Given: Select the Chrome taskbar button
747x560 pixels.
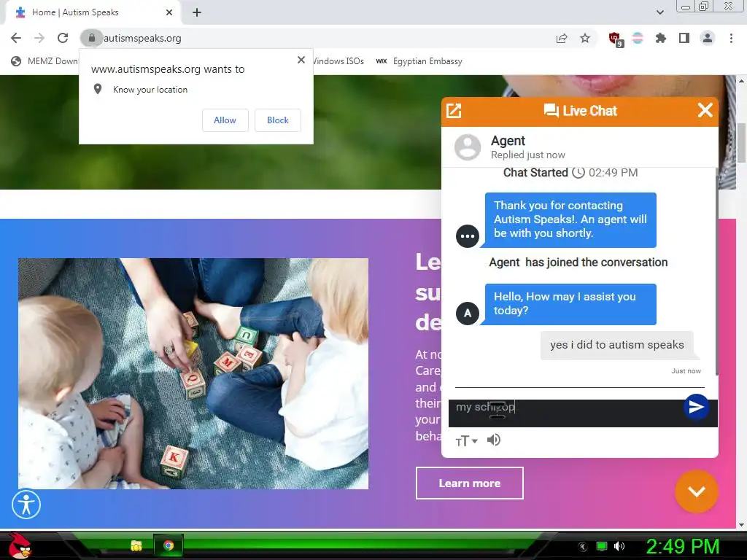Looking at the screenshot, I should click(169, 545).
